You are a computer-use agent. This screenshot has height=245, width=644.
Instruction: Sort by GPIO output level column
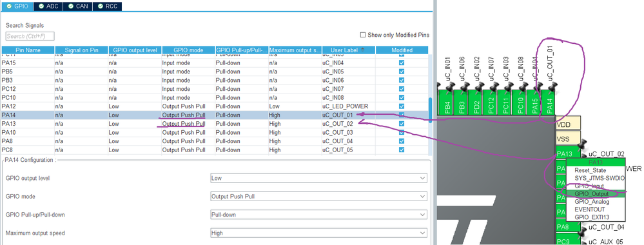(x=135, y=50)
